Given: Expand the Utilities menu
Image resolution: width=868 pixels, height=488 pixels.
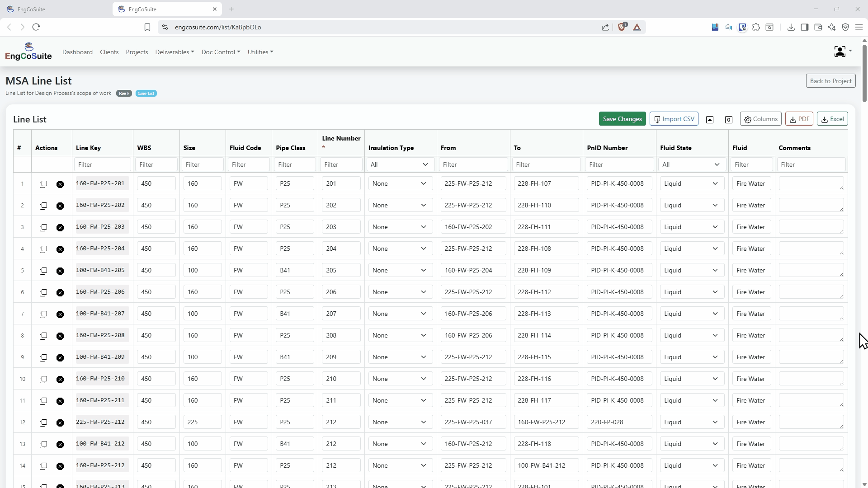Looking at the screenshot, I should [260, 52].
